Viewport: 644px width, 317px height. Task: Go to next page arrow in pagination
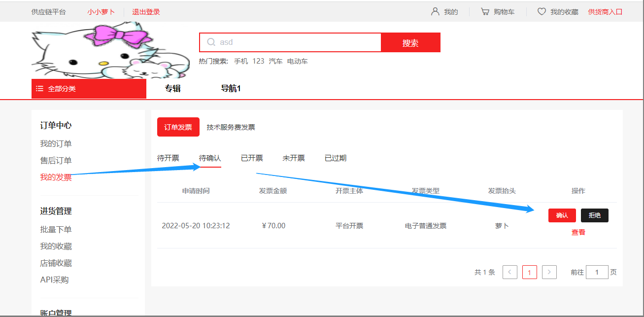tap(549, 272)
